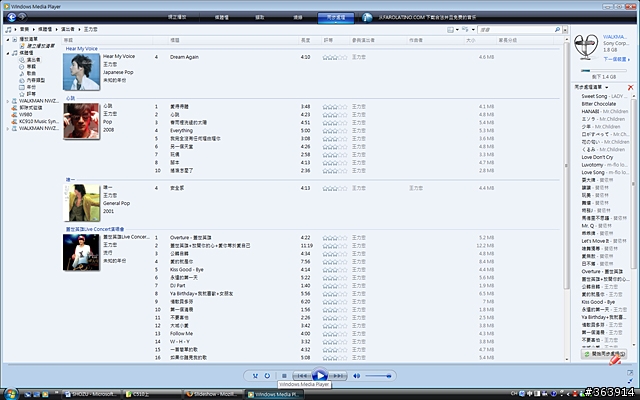
Task: Open breadcrumb arrow after 演出者
Action: coord(80,29)
